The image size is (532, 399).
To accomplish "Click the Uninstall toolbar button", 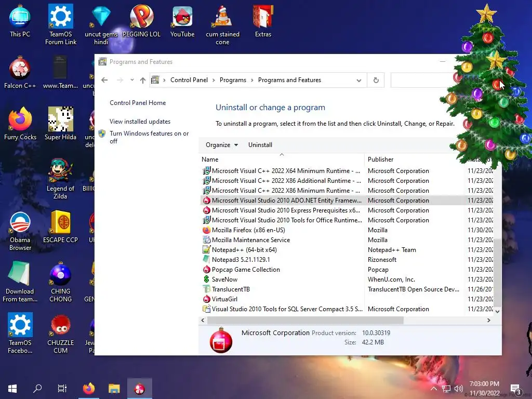I will 260,145.
